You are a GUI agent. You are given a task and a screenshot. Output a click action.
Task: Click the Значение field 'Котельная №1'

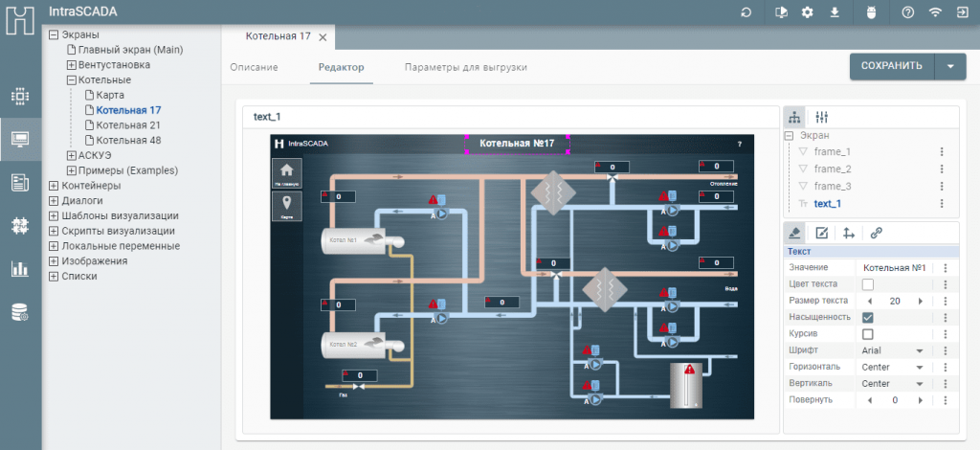pos(895,267)
